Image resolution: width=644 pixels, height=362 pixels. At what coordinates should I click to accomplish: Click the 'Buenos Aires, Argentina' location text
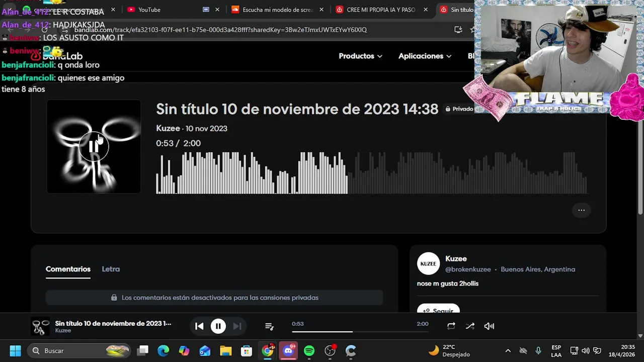coord(538,269)
